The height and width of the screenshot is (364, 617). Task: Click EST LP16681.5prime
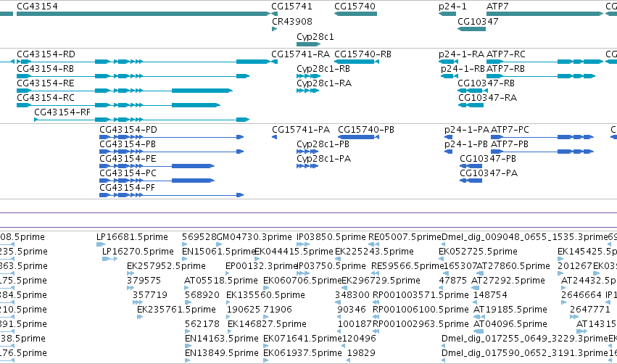point(132,237)
